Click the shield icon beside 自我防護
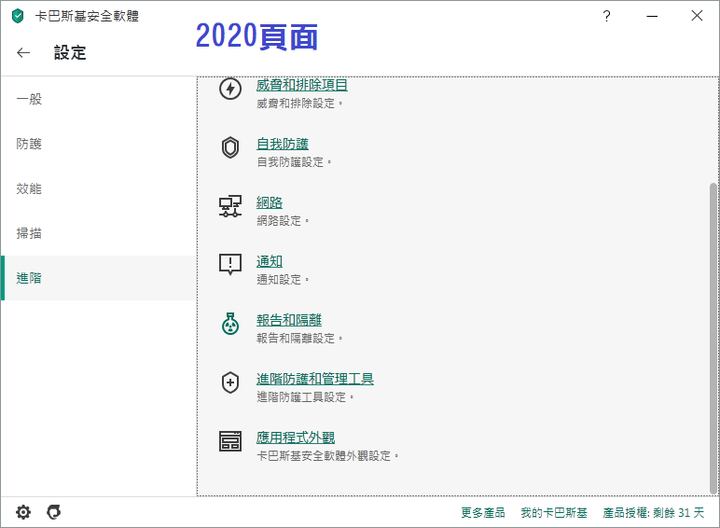Image resolution: width=720 pixels, height=528 pixels. point(230,148)
